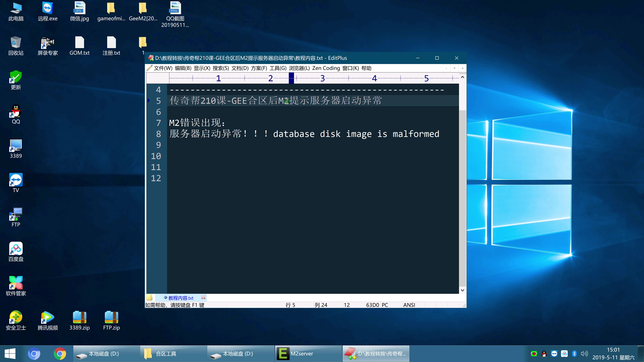Launch QQ penguin shortcut

pos(16,114)
